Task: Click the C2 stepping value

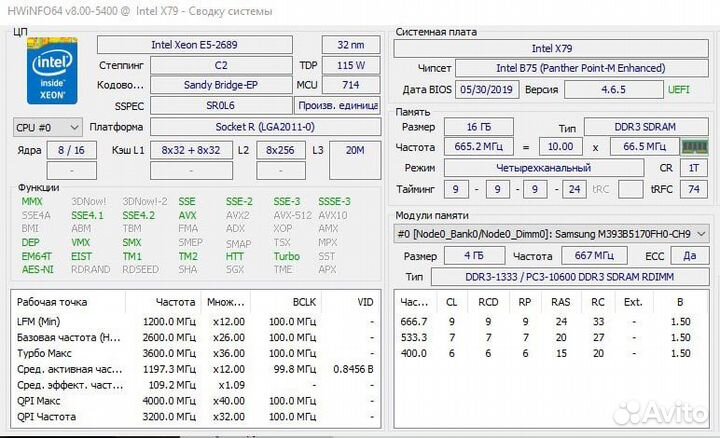Action: [221, 65]
